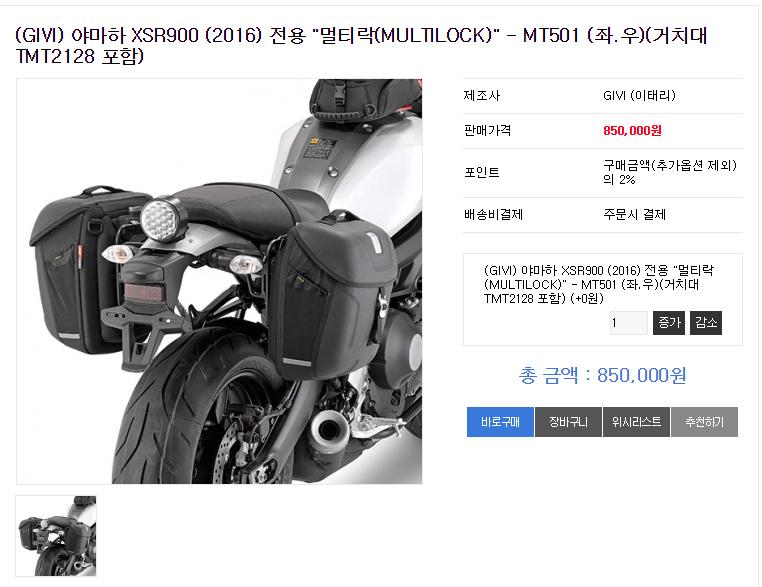762x587 pixels.
Task: Focus the quantity input field
Action: [628, 323]
